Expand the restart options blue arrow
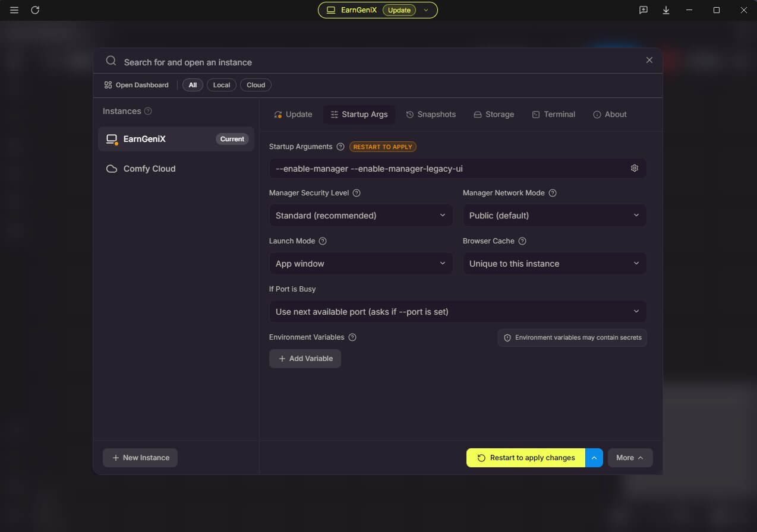This screenshot has height=532, width=757. coord(594,458)
